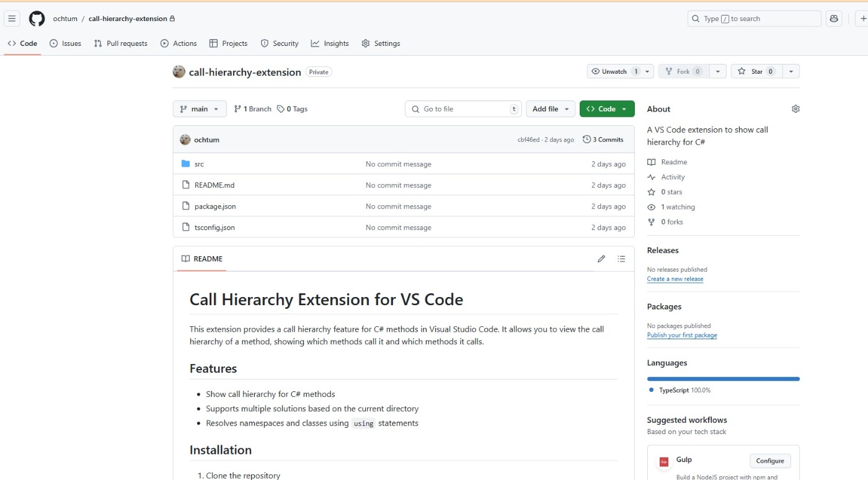Click Publish your first package link

pyautogui.click(x=682, y=336)
